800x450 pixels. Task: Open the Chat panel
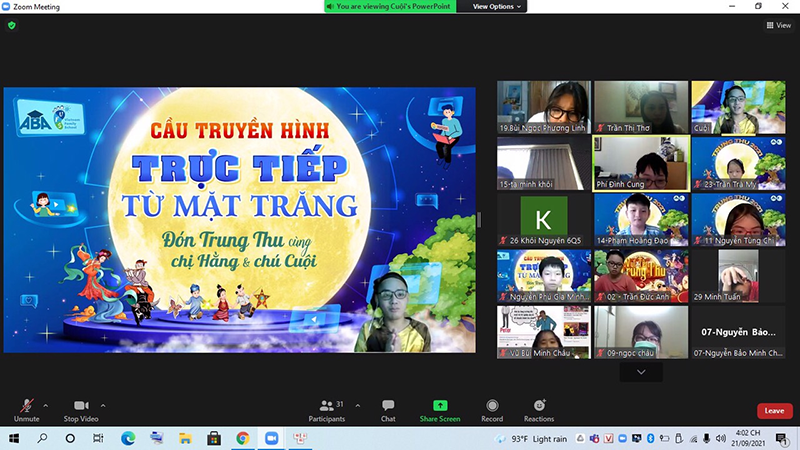coord(388,410)
